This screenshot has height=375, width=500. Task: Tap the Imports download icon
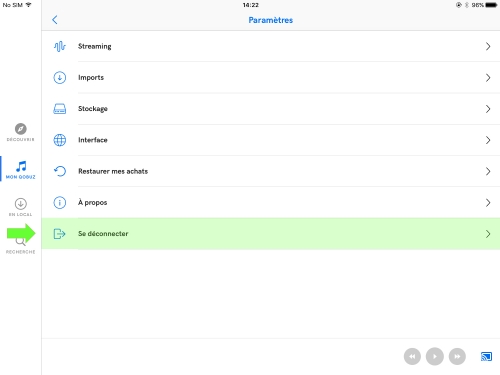60,78
